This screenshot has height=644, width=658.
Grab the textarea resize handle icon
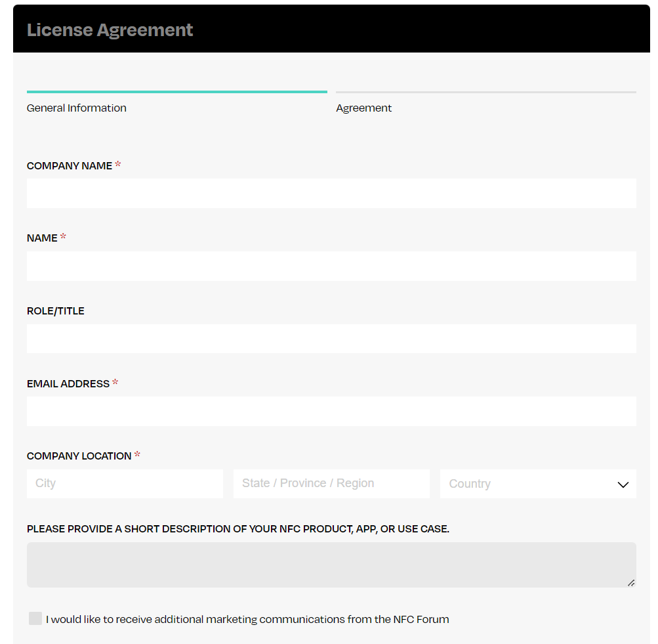(630, 583)
